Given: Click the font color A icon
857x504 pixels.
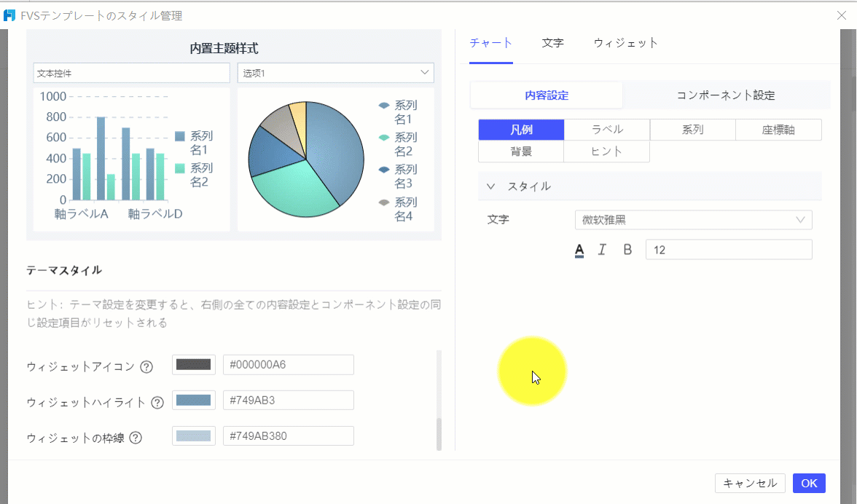Looking at the screenshot, I should click(579, 250).
